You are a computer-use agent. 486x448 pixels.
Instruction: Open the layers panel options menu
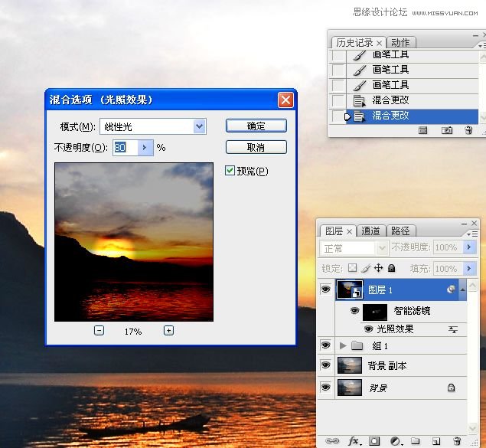[x=472, y=234]
